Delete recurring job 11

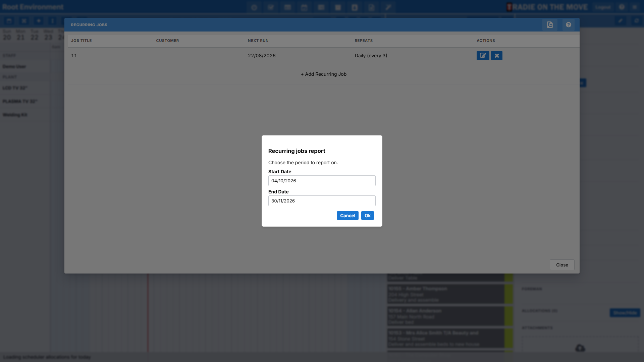point(497,56)
